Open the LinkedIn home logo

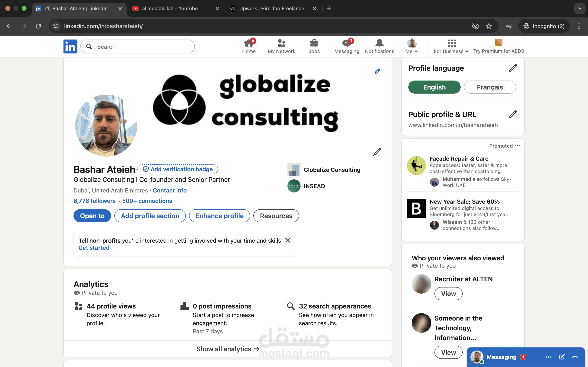70,46
